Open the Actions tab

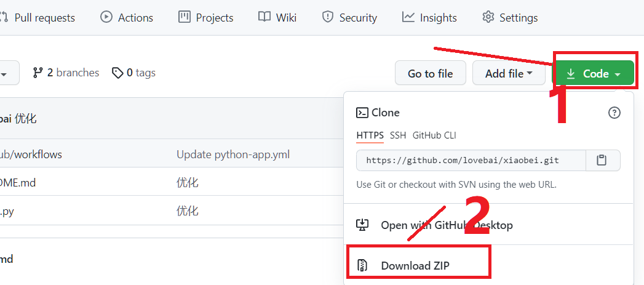[x=127, y=18]
